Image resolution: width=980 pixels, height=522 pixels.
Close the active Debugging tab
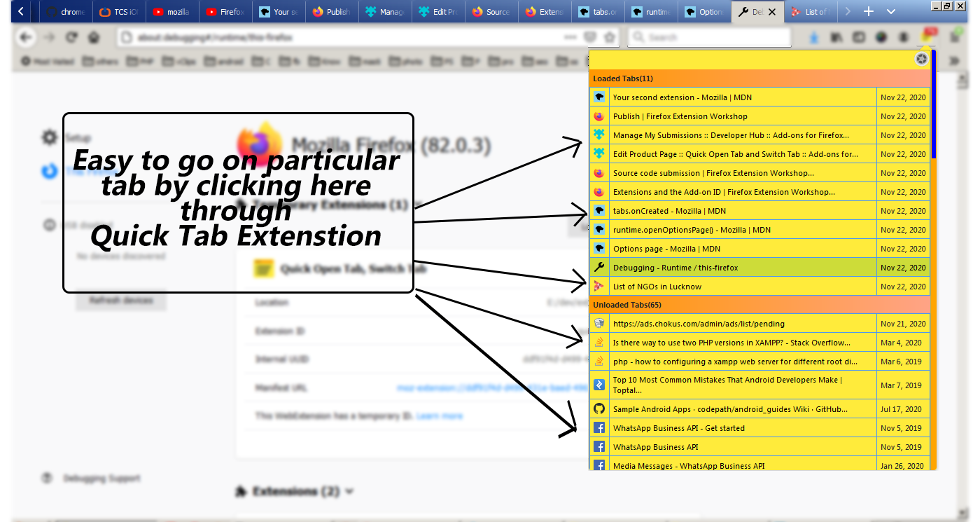(x=772, y=12)
